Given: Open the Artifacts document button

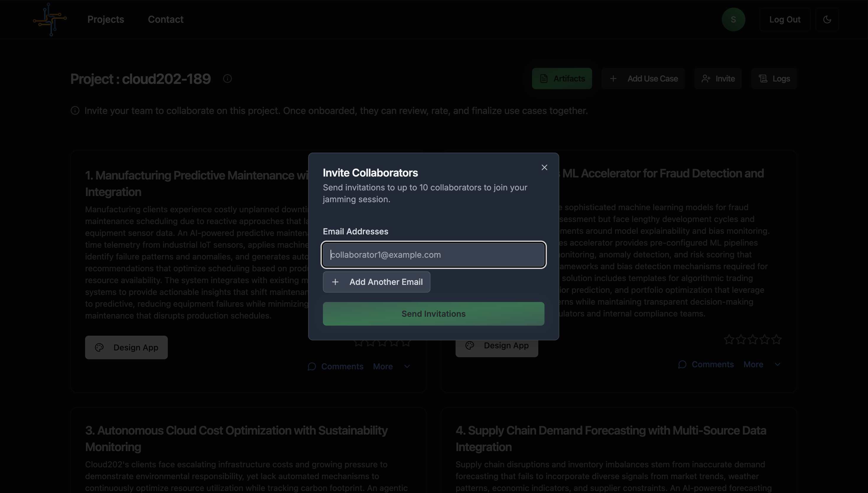Looking at the screenshot, I should click(x=562, y=79).
